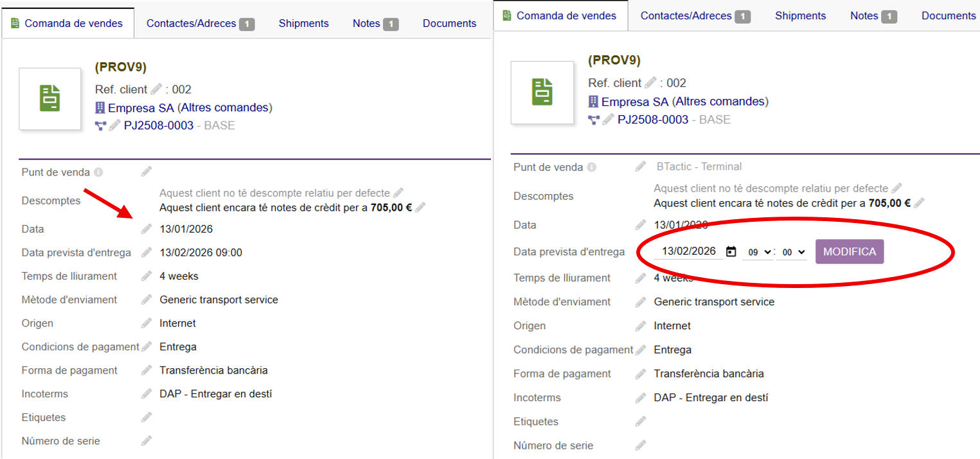Expand the hour dropdown showing 09
Screen dimensions: 980x459
[758, 252]
